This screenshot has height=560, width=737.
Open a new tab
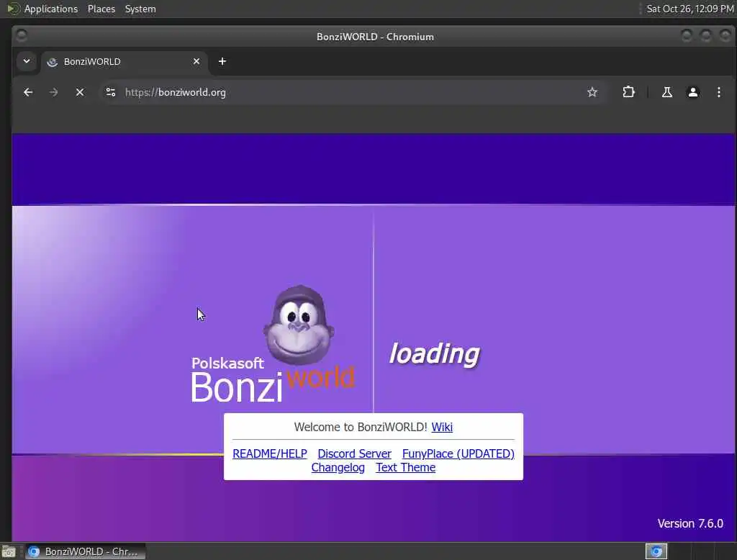(x=222, y=61)
